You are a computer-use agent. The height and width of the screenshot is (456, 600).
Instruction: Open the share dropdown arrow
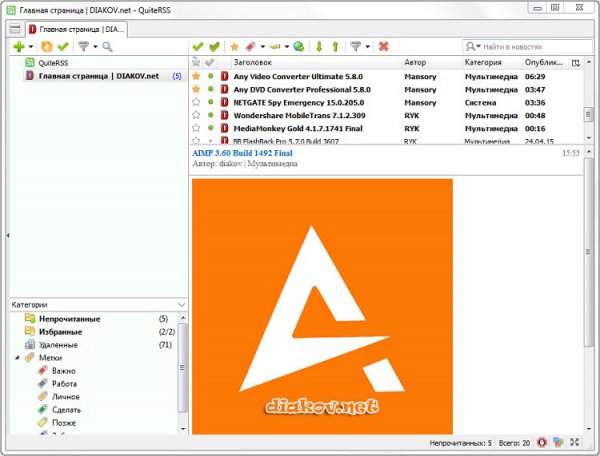click(287, 47)
